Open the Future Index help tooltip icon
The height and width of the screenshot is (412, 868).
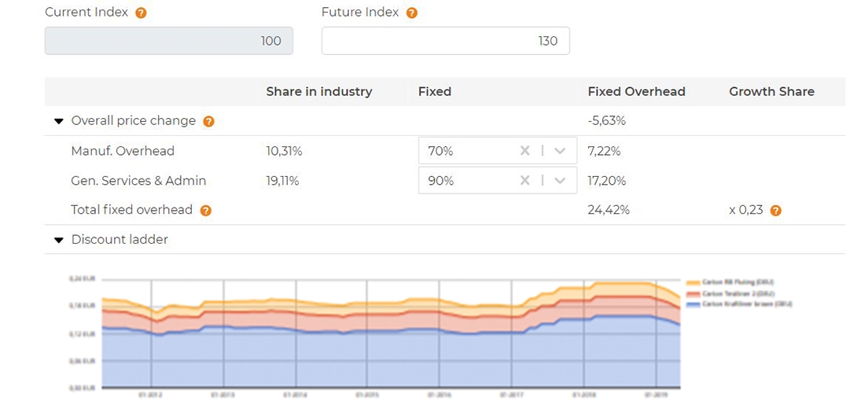[411, 13]
